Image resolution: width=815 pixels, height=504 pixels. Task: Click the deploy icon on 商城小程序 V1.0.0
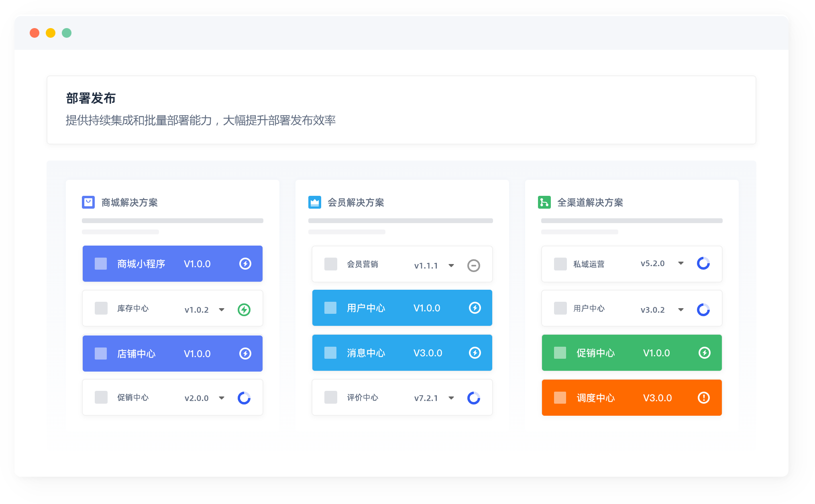[x=246, y=264]
